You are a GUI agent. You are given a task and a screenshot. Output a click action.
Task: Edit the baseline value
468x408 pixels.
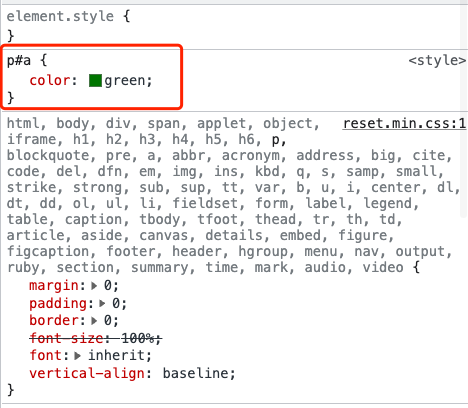(x=195, y=373)
